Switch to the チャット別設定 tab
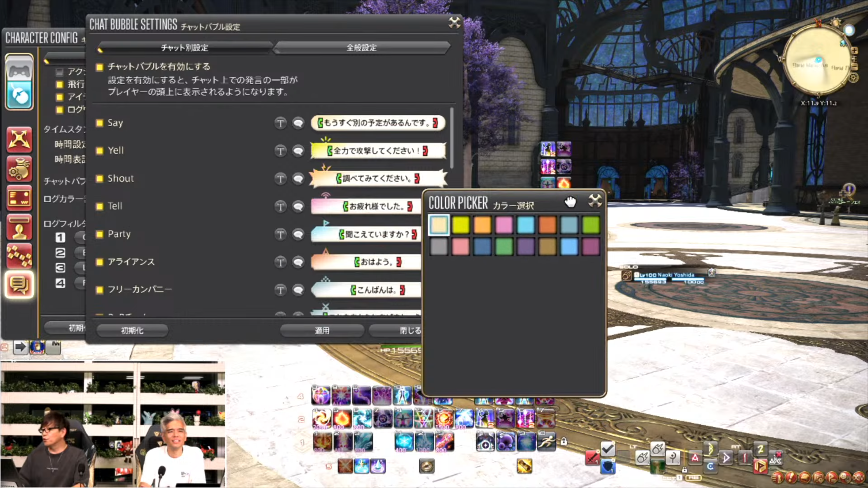868x488 pixels. coord(185,47)
